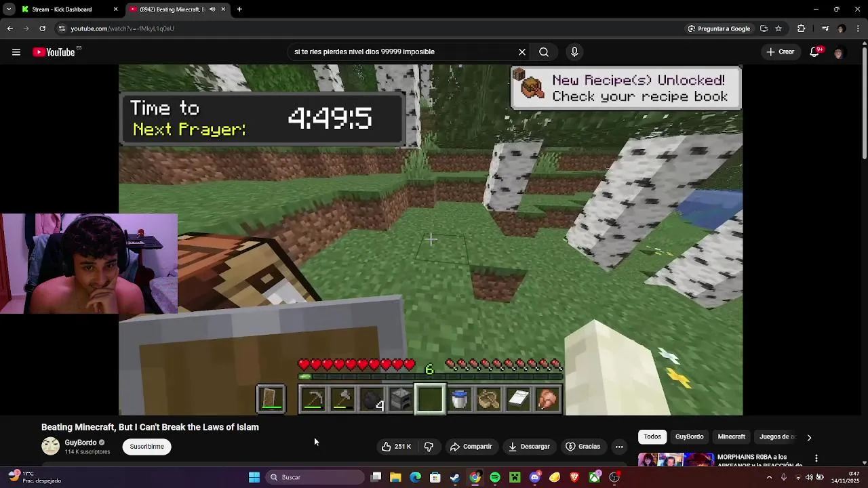Open the taskbar volume control

(x=809, y=477)
